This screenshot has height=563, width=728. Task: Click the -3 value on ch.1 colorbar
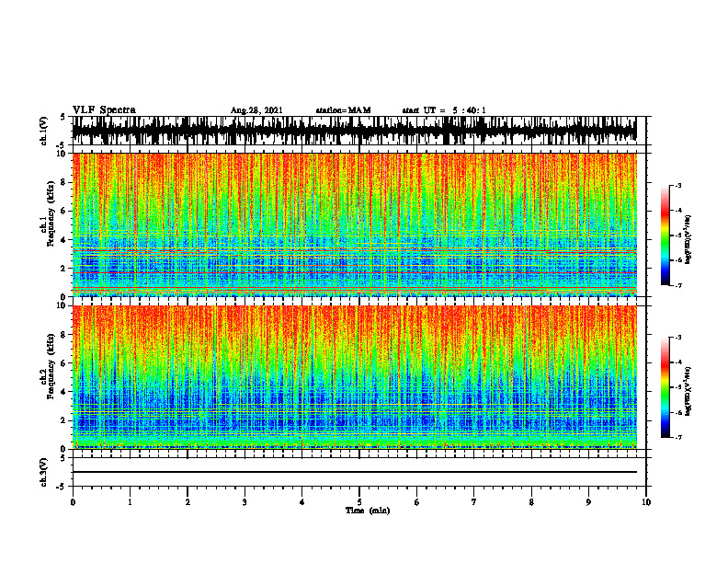coord(677,185)
